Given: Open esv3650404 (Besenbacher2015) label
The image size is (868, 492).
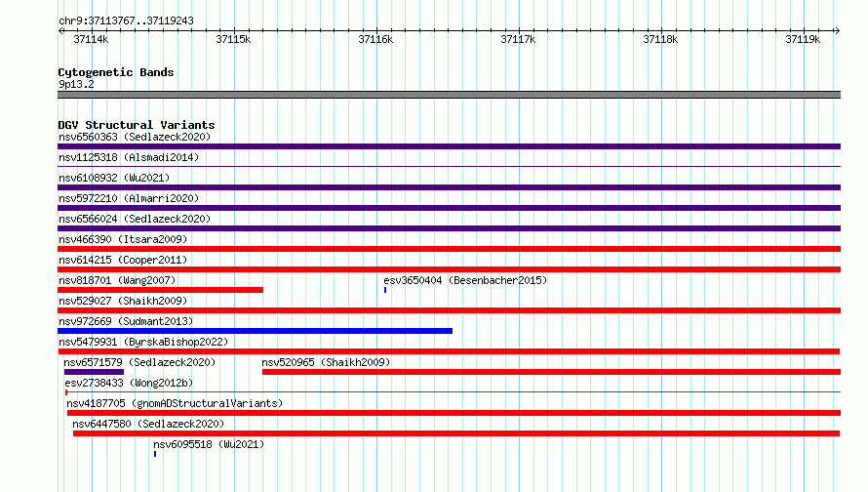Looking at the screenshot, I should 465,280.
